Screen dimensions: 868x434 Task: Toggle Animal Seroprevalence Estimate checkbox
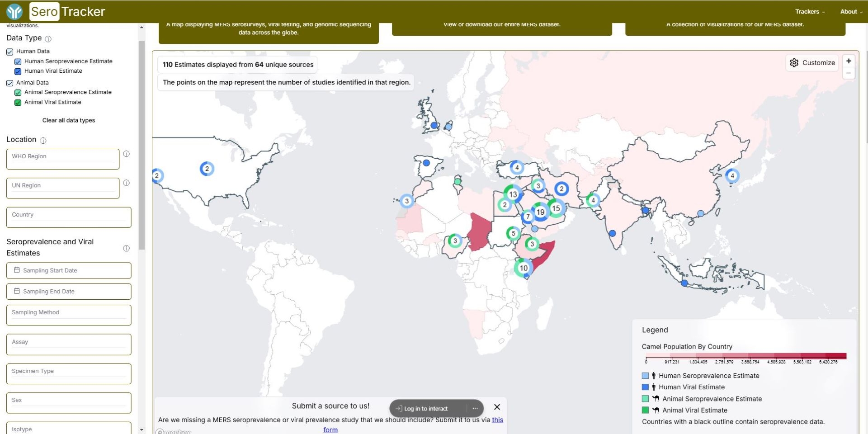18,93
